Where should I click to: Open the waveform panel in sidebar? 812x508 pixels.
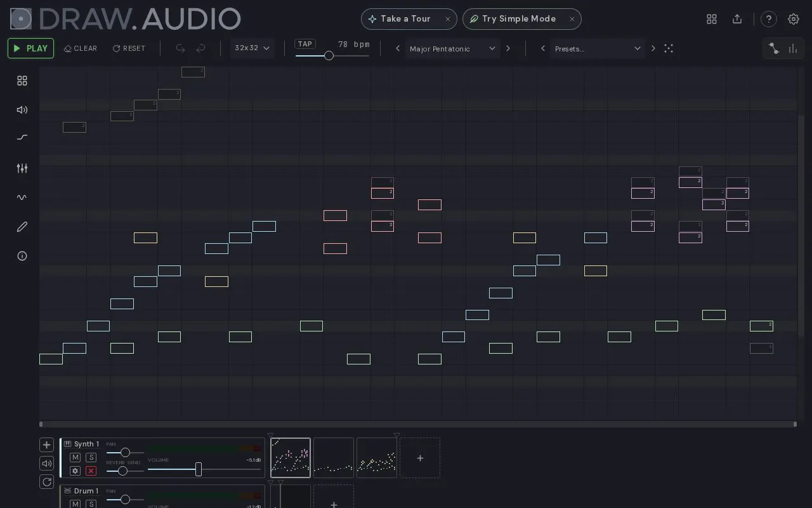(x=22, y=197)
